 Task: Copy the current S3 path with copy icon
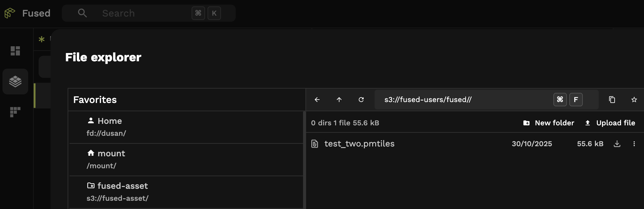(612, 100)
